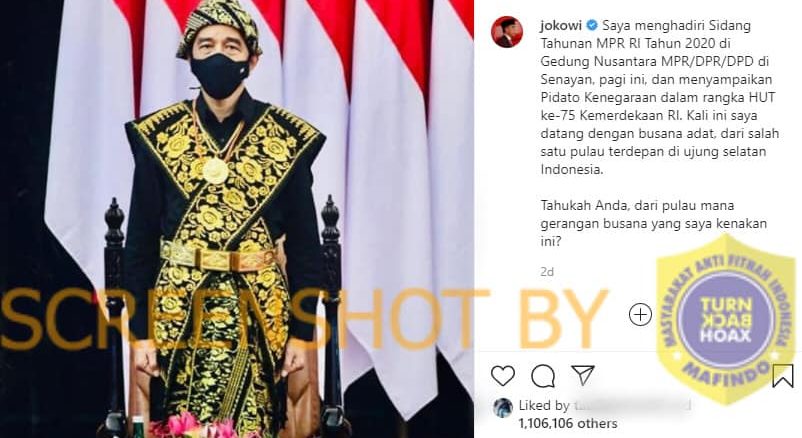Open jokowi's round profile picture
This screenshot has height=438, width=802.
pos(506,32)
